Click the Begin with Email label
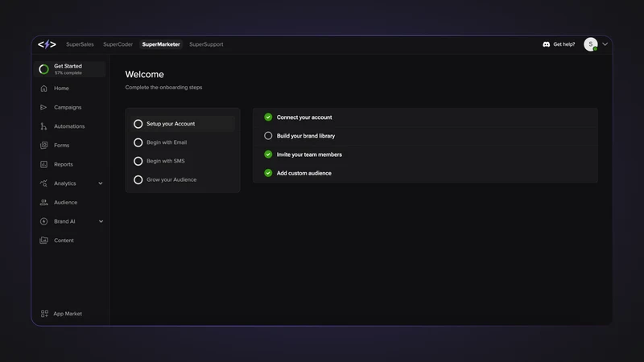 pos(167,142)
